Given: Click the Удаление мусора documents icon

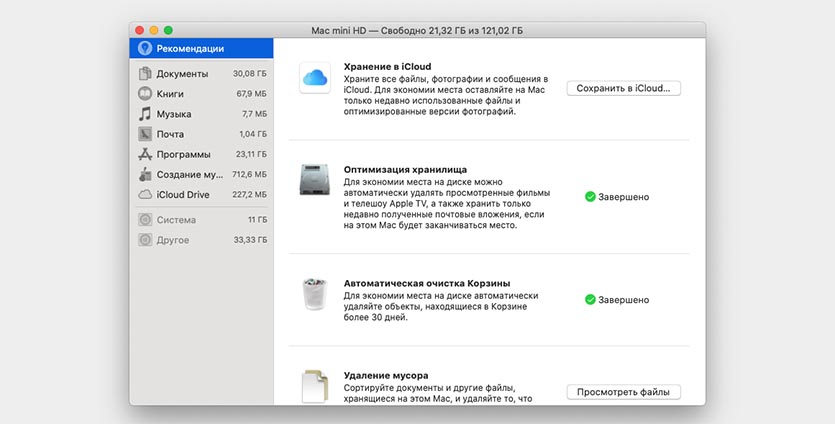Looking at the screenshot, I should 314,387.
